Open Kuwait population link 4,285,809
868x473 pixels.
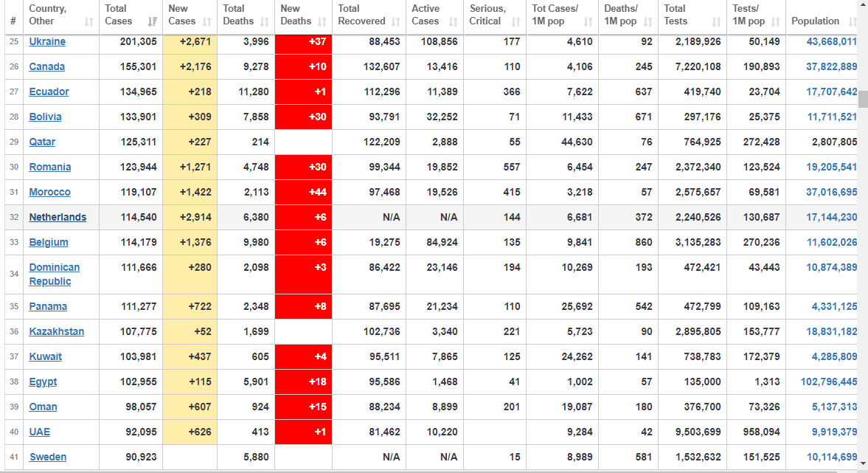click(834, 356)
